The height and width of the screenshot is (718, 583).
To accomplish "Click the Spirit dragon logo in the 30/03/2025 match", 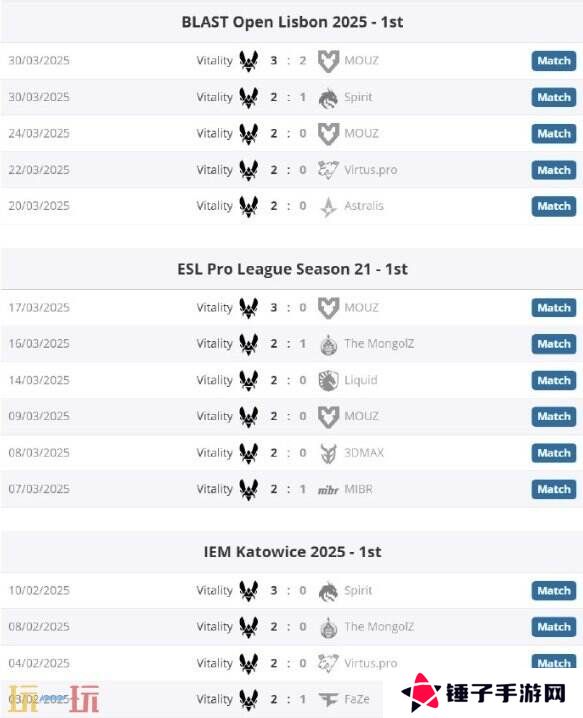I will click(328, 98).
